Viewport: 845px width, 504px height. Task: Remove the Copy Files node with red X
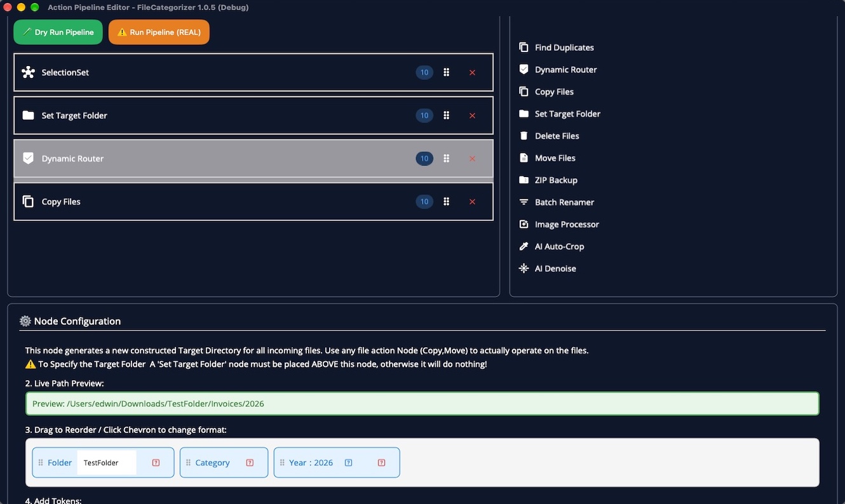click(x=472, y=202)
